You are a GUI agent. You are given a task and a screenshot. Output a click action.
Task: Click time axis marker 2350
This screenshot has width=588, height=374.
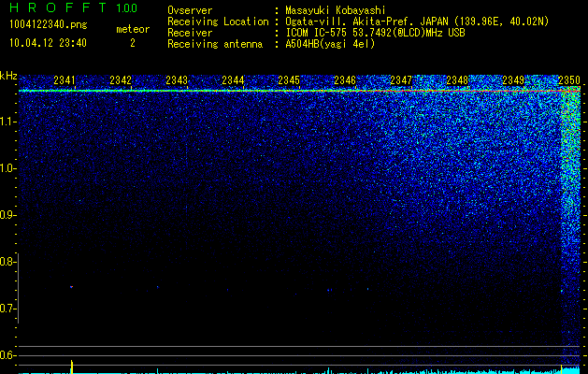click(x=569, y=80)
